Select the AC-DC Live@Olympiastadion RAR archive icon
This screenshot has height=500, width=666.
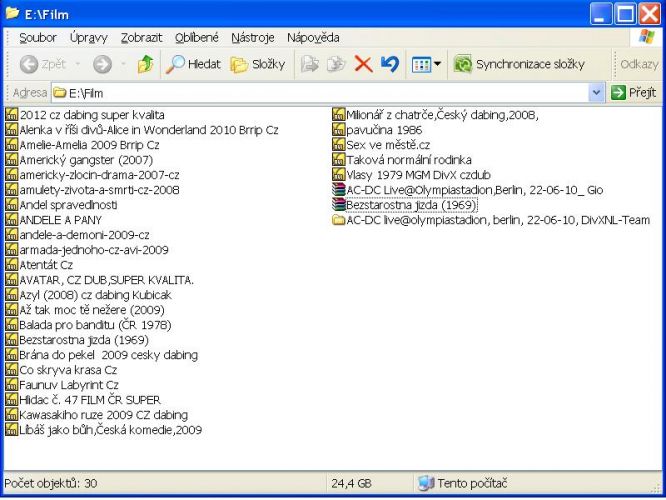click(339, 189)
